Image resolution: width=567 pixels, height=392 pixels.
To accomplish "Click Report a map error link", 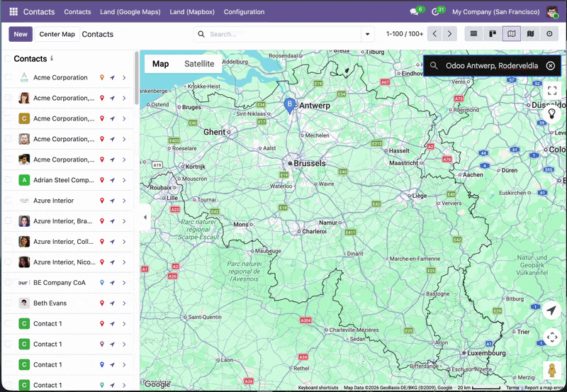I will [544, 388].
